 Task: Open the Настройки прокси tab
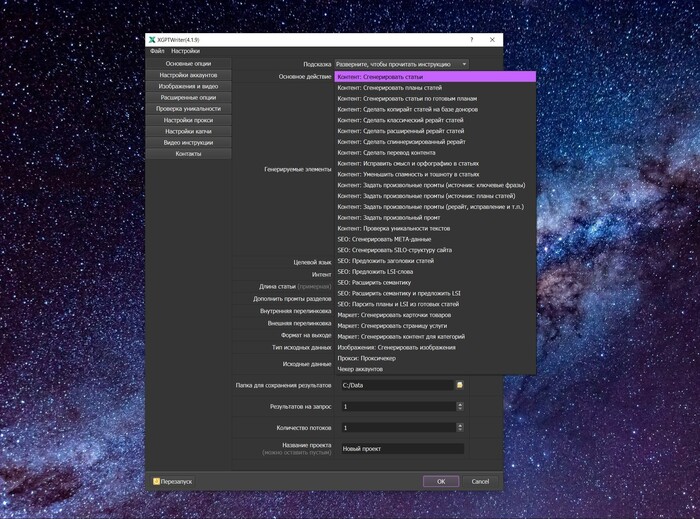[189, 120]
